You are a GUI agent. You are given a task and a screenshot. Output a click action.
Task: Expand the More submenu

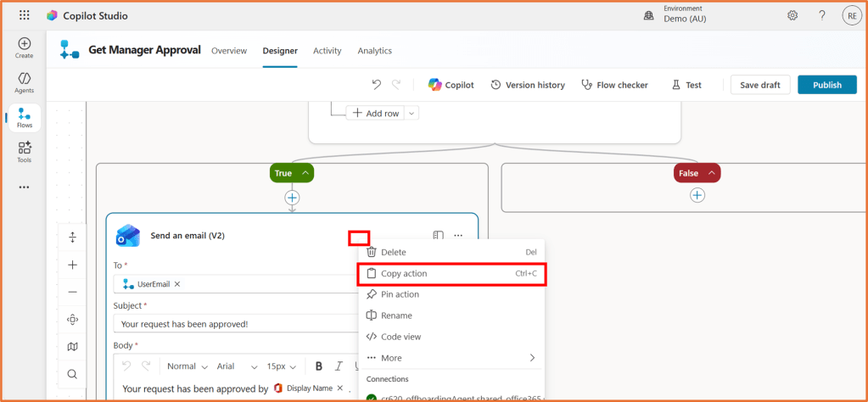point(451,358)
